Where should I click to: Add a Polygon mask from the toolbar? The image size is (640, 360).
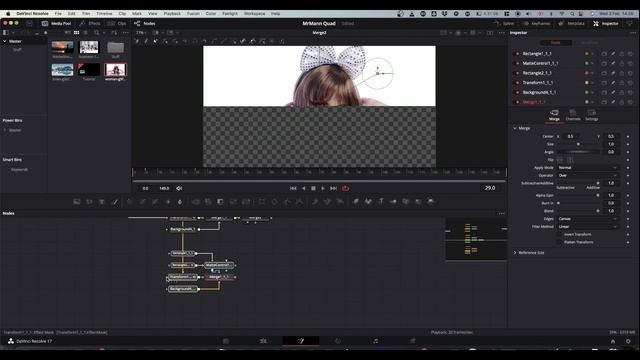287,202
